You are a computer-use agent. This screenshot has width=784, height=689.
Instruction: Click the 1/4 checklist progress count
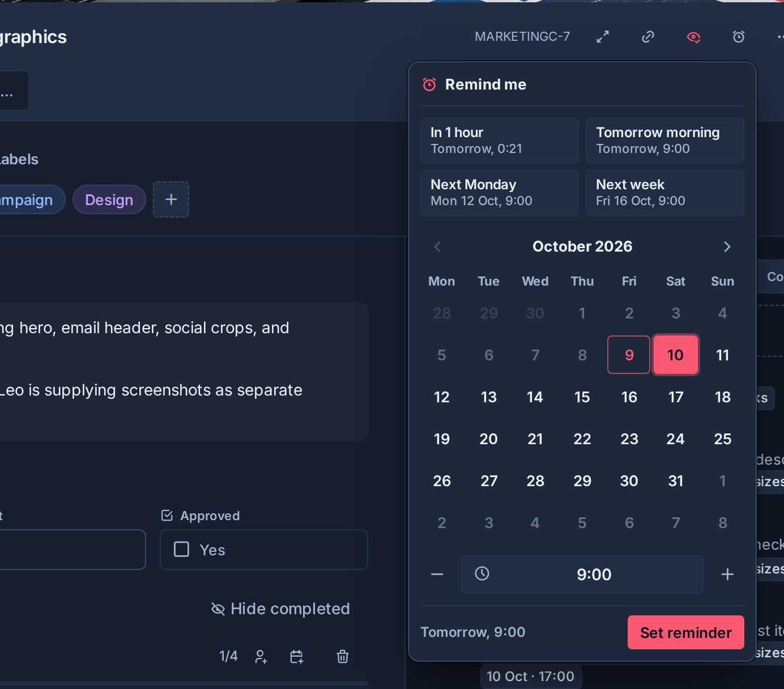(x=228, y=656)
